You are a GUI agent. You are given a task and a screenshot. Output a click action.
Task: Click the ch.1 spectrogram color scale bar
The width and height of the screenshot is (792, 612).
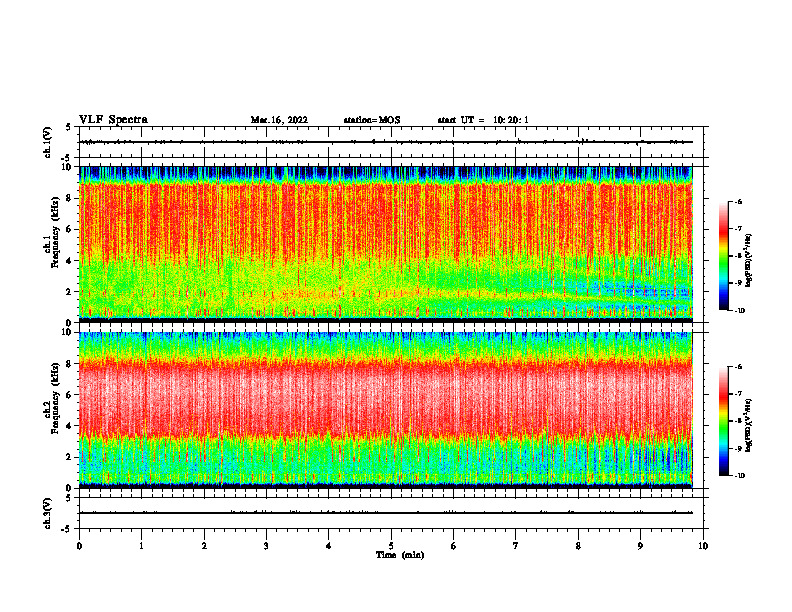pos(723,256)
